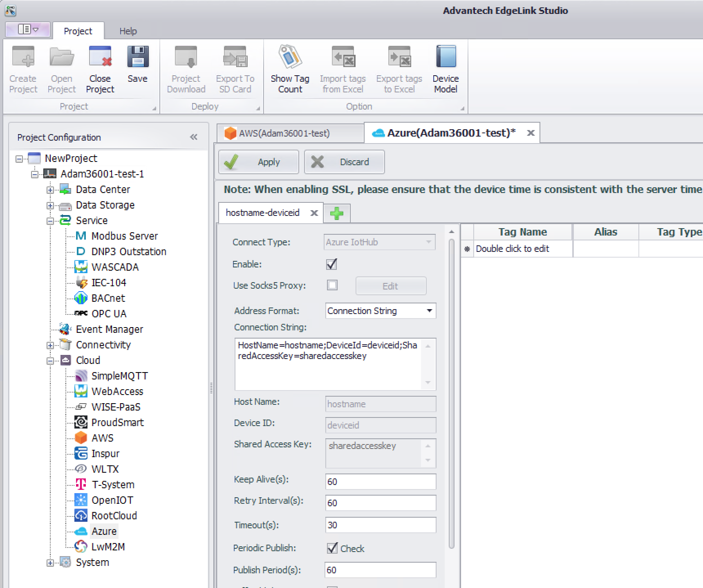Image resolution: width=703 pixels, height=588 pixels.
Task: Select WebAccess cloud node
Action: pos(117,391)
